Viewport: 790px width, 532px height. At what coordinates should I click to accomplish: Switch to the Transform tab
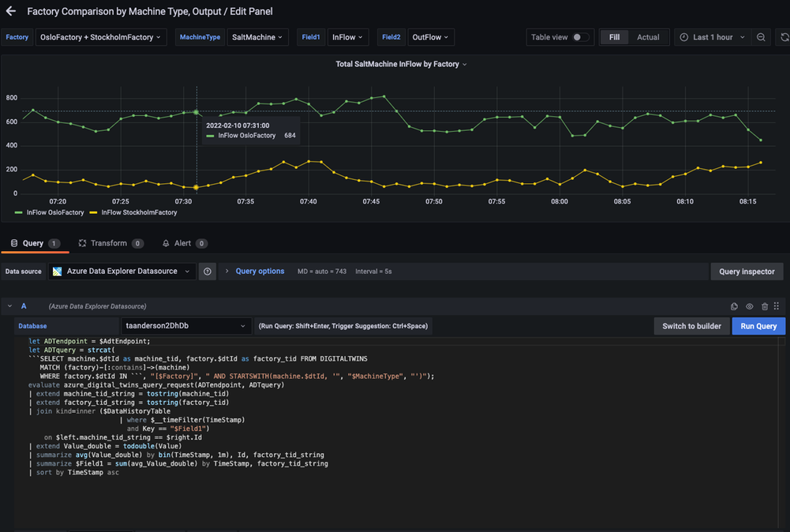[110, 243]
